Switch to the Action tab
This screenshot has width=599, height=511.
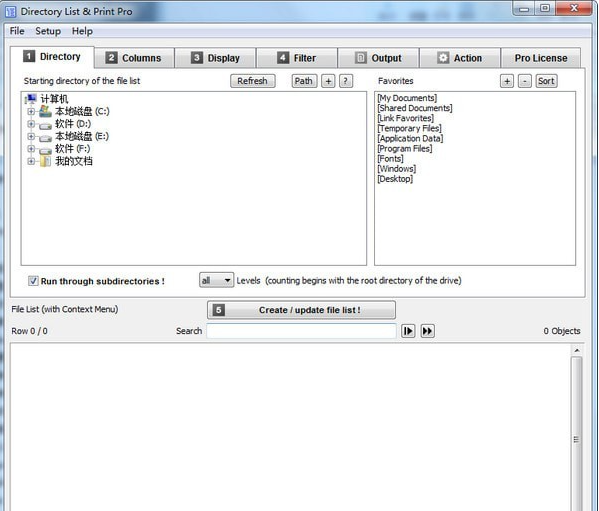(x=460, y=58)
